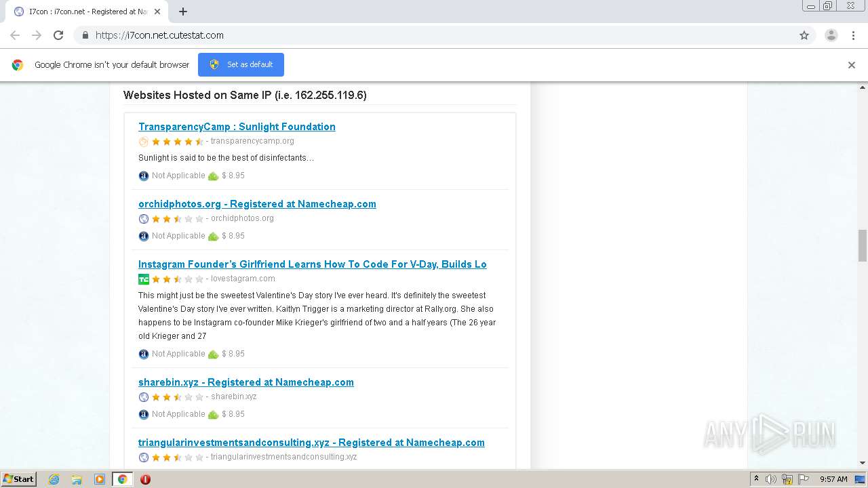
Task: Dismiss the default browser notification bar
Action: [x=852, y=65]
